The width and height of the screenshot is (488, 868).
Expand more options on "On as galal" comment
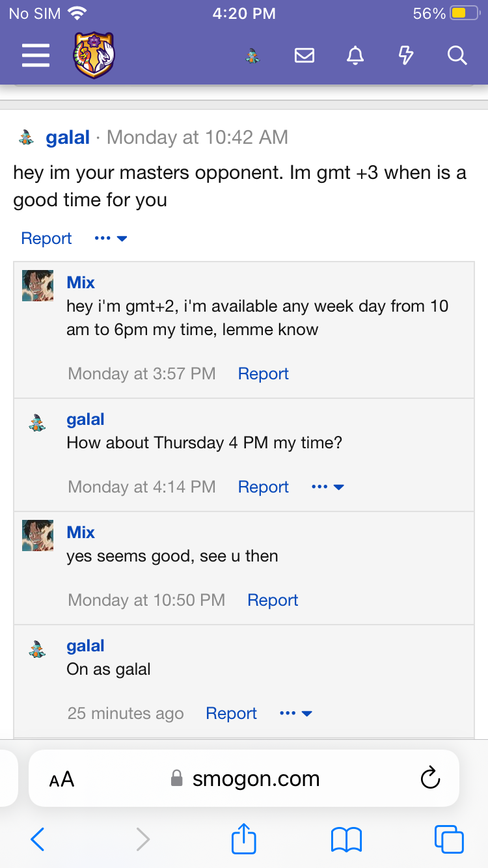(x=296, y=714)
